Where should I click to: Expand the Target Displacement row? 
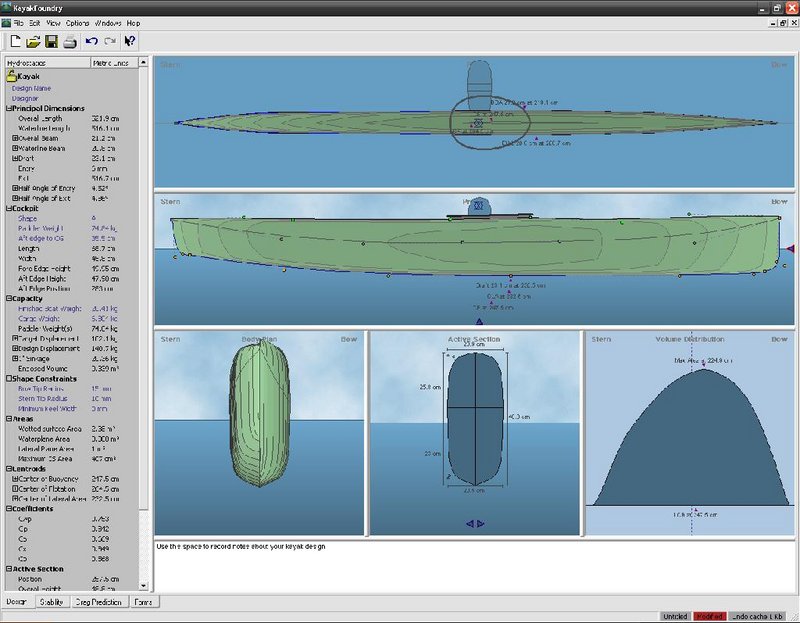click(15, 338)
